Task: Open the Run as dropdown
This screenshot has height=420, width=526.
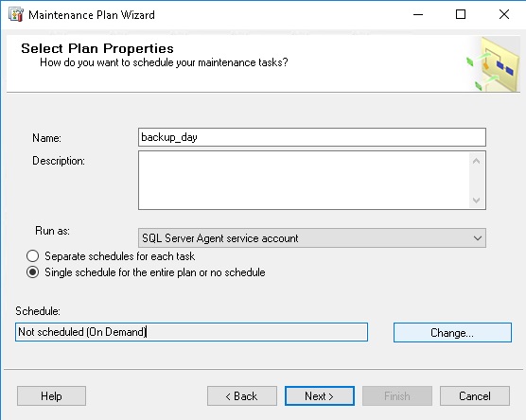Action: pos(312,238)
